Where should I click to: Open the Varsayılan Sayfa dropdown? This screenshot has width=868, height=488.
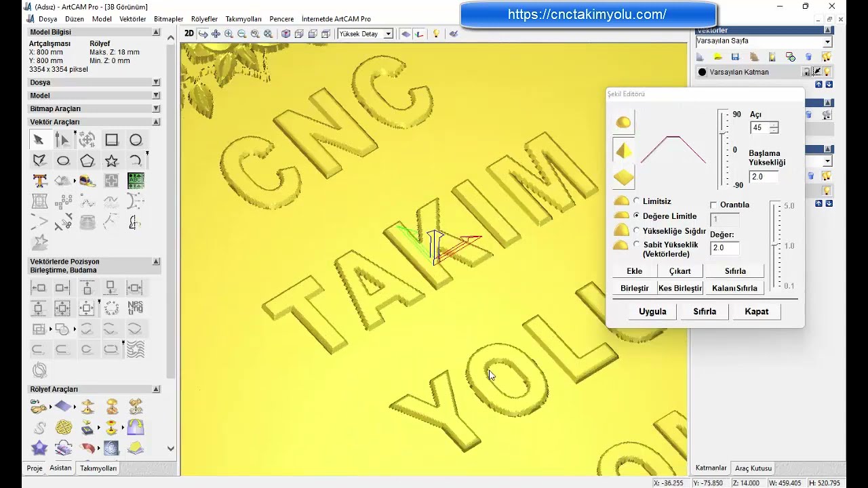(827, 42)
